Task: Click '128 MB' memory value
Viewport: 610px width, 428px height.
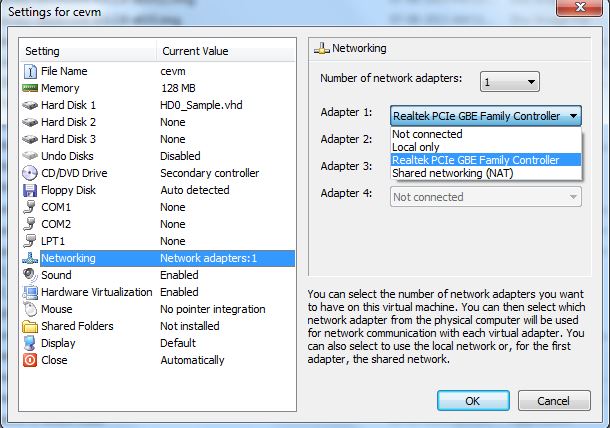Action: pyautogui.click(x=178, y=88)
